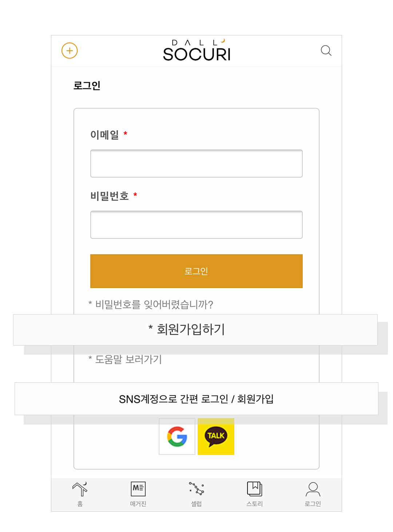This screenshot has height=532, width=393.
Task: Click the SNS계정으로 간편 로그인 banner
Action: click(x=196, y=399)
